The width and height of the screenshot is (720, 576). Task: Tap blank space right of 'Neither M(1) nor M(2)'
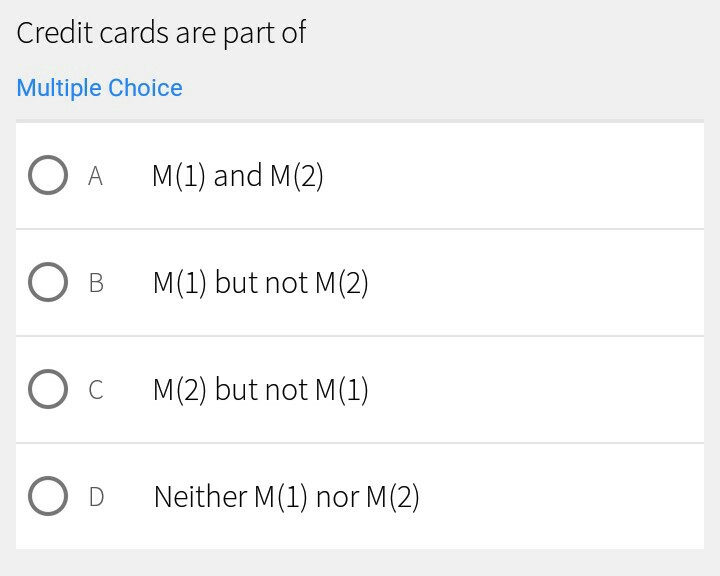point(560,497)
